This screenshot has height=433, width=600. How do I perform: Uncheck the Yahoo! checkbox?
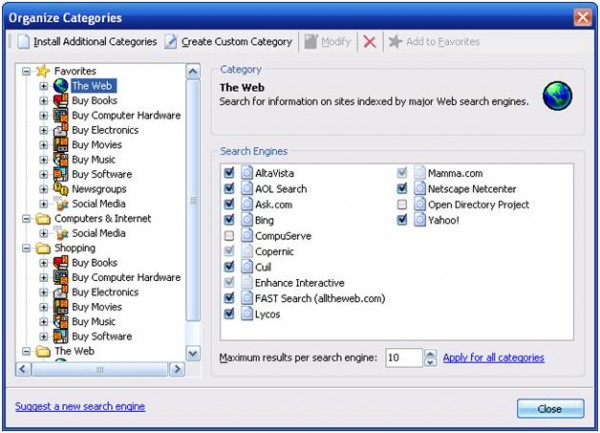[x=402, y=220]
